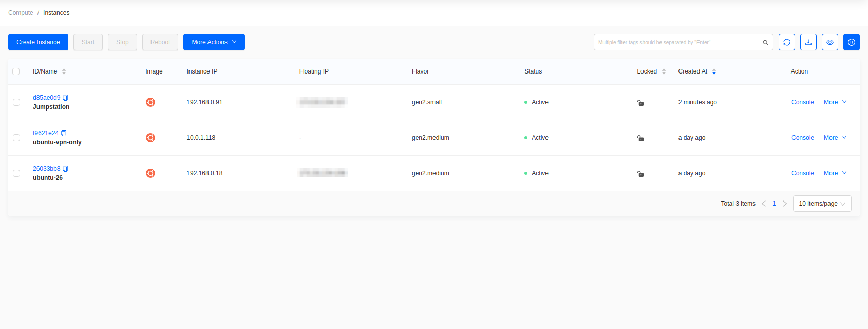Select page 1 in pagination

(x=774, y=204)
